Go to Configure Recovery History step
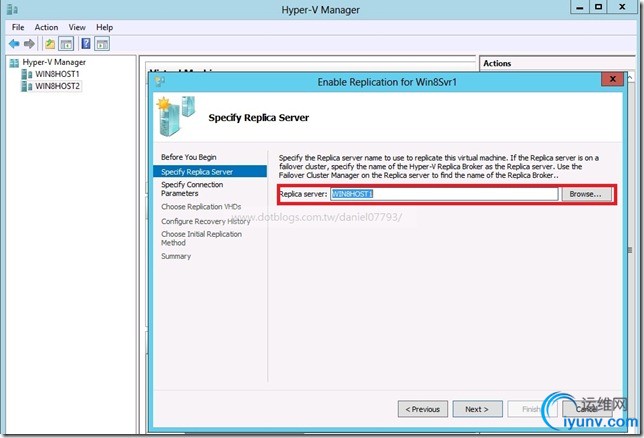This screenshot has height=438, width=644. [x=205, y=221]
